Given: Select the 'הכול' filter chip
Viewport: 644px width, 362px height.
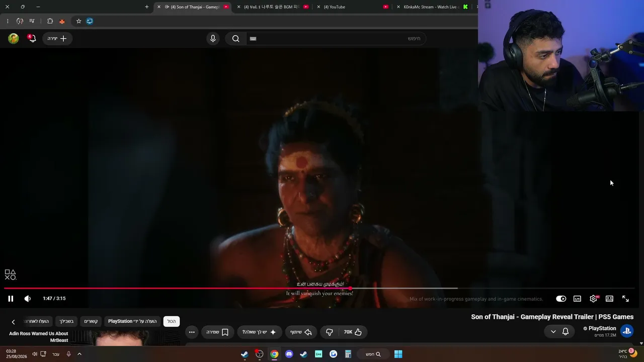Looking at the screenshot, I should coord(172,321).
